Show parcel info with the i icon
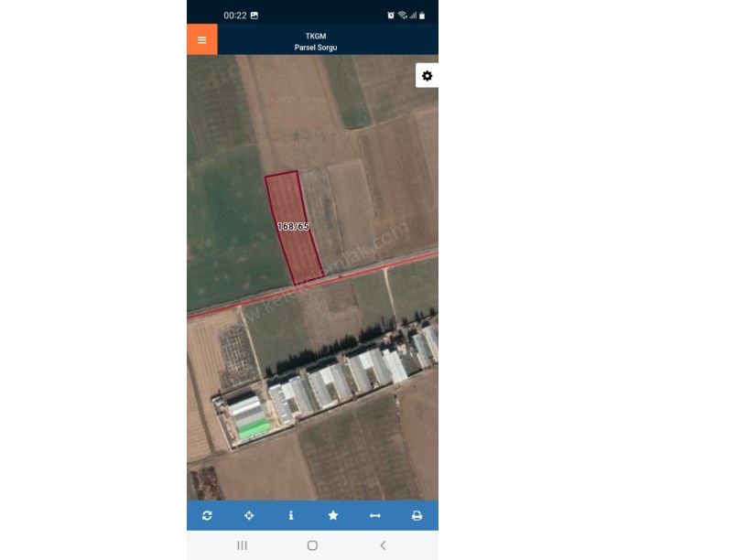Screen dimensions: 747x560 [291, 515]
